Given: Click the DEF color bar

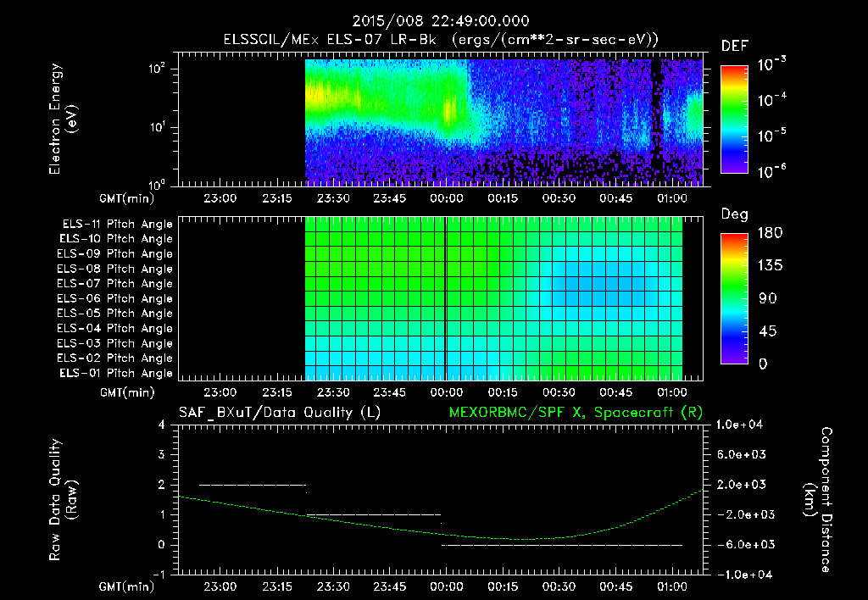Looking at the screenshot, I should (x=734, y=119).
